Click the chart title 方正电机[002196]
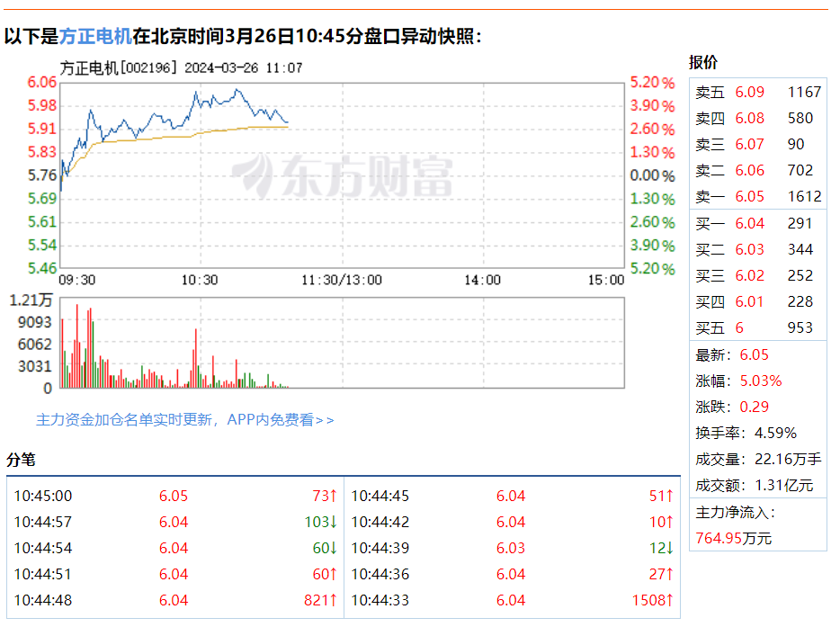 coord(119,68)
